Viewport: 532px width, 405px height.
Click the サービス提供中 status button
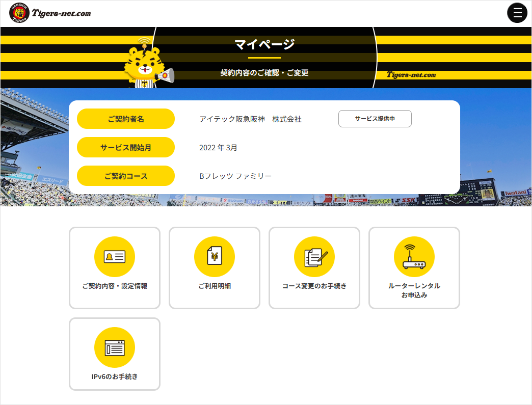(x=375, y=118)
